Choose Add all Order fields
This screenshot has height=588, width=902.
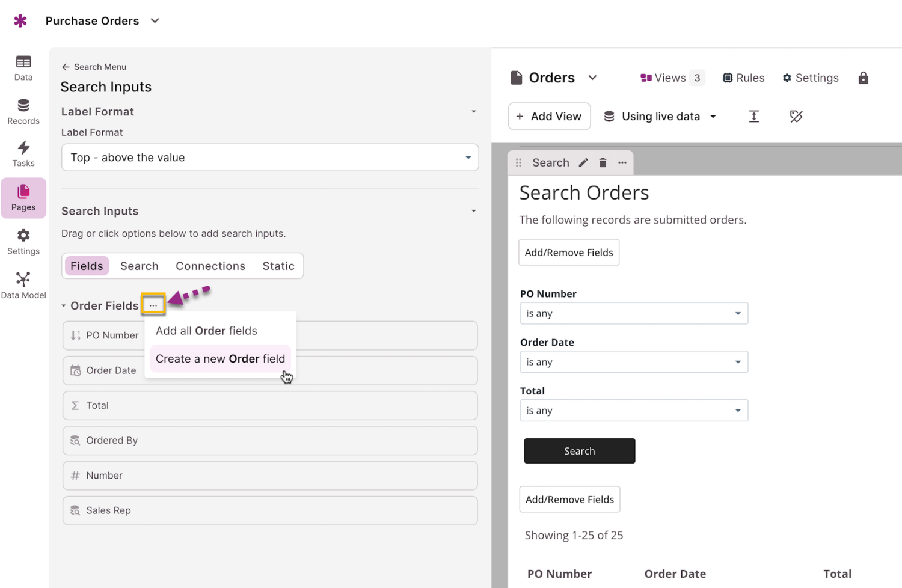(x=206, y=331)
